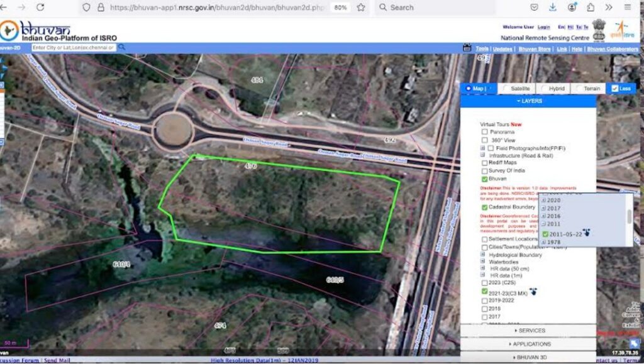The image size is (644, 364).
Task: Click the search magnifier next to location box
Action: tap(121, 47)
